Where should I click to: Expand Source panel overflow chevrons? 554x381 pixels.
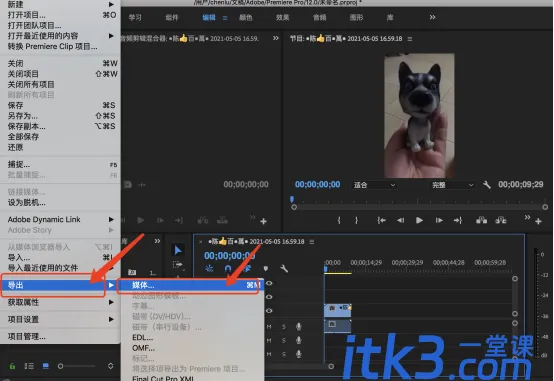tap(276, 38)
